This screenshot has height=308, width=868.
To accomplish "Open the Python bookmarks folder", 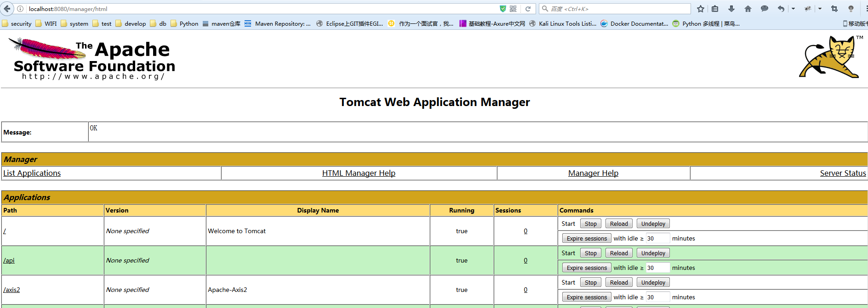I will [184, 24].
